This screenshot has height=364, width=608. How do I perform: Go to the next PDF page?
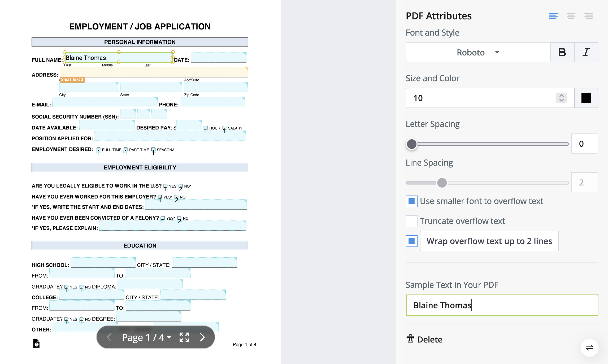(202, 337)
